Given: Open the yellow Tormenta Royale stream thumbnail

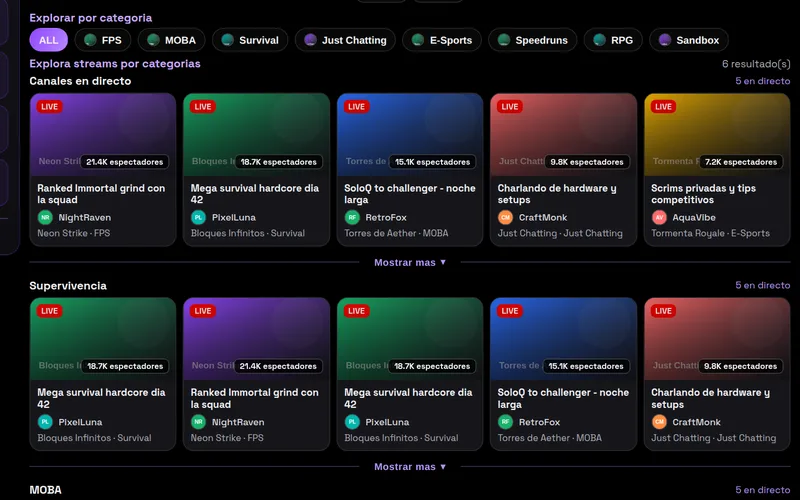Looking at the screenshot, I should point(717,135).
